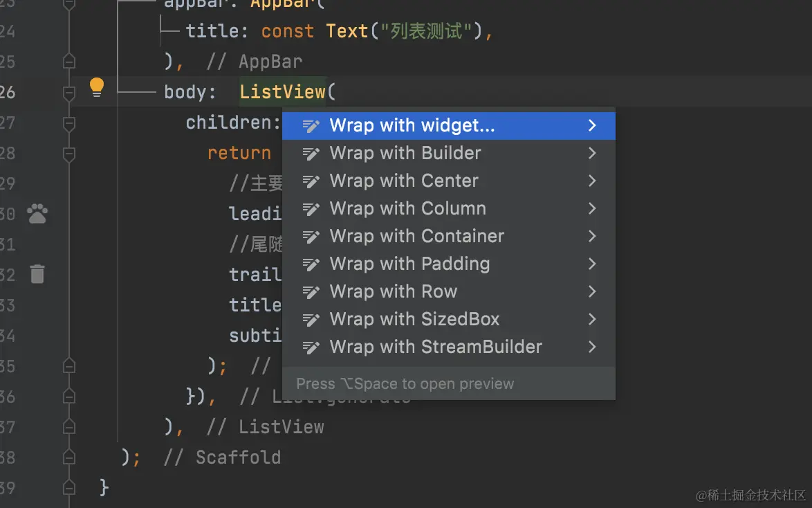Click pencil icon beside Wrap with Row
The width and height of the screenshot is (812, 508).
click(x=311, y=292)
